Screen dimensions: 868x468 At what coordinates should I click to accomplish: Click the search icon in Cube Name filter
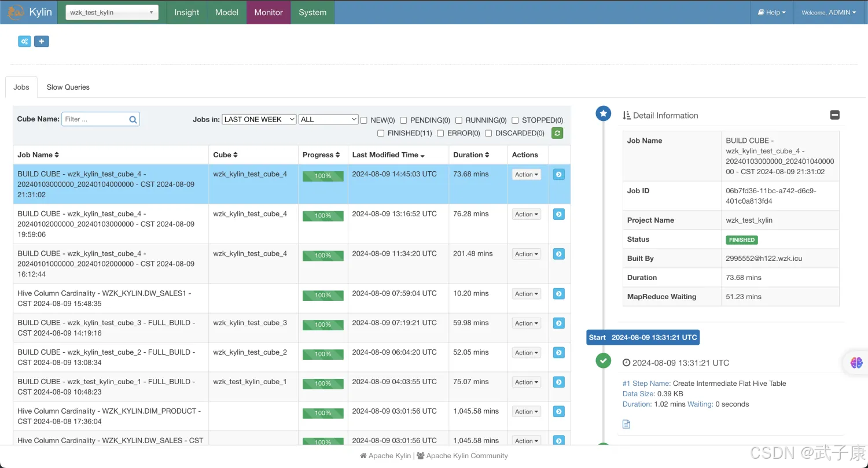tap(133, 120)
